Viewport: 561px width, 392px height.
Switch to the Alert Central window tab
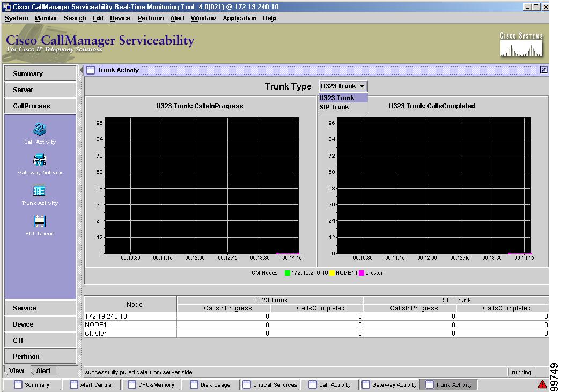pos(92,384)
